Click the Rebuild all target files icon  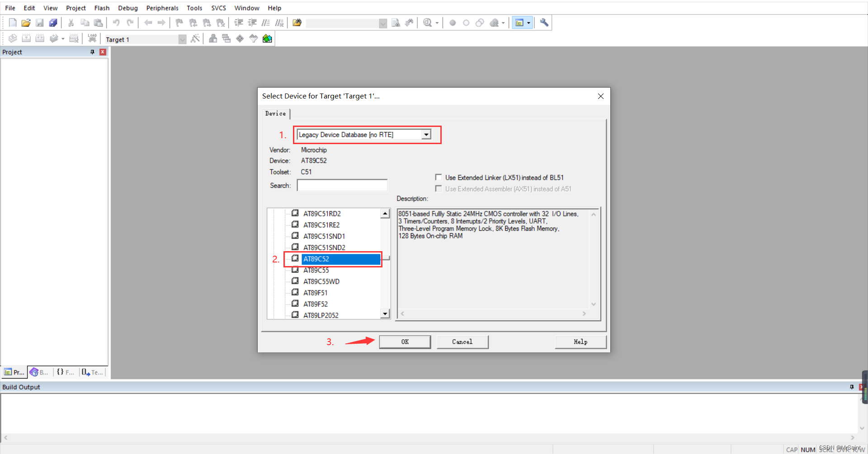click(x=40, y=38)
